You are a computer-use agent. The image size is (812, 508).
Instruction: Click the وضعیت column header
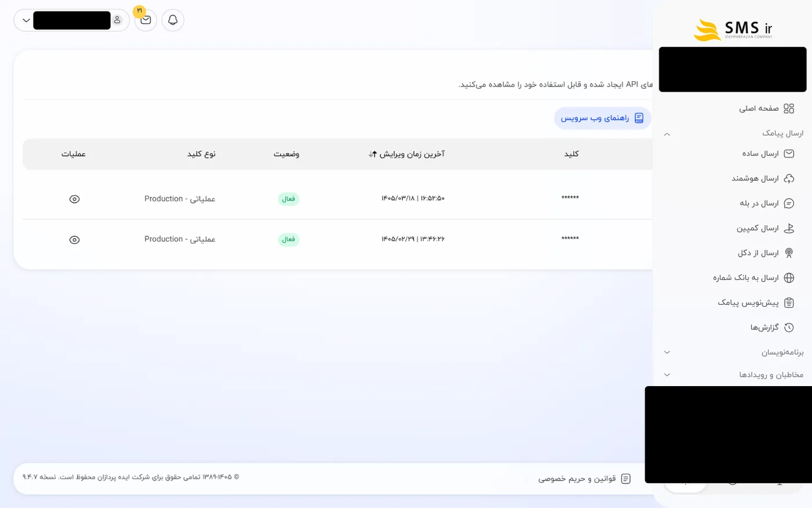pyautogui.click(x=287, y=154)
